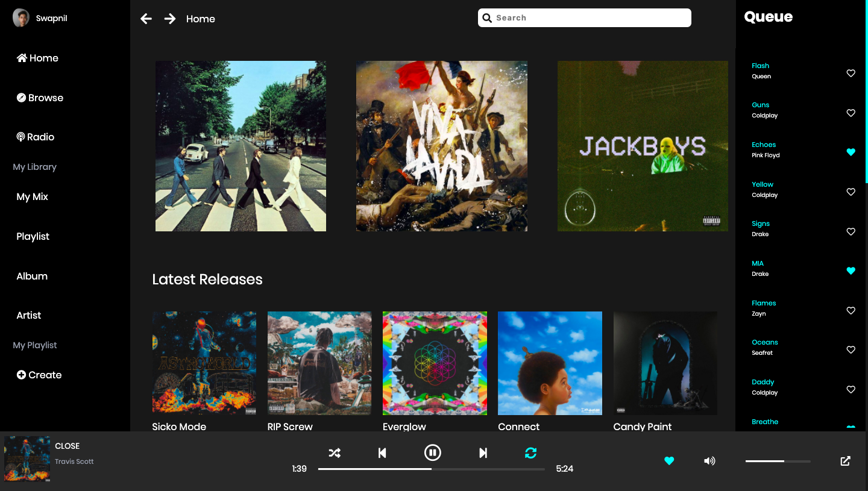Open My Mix in library
Viewport: 868px width, 491px height.
pos(32,196)
